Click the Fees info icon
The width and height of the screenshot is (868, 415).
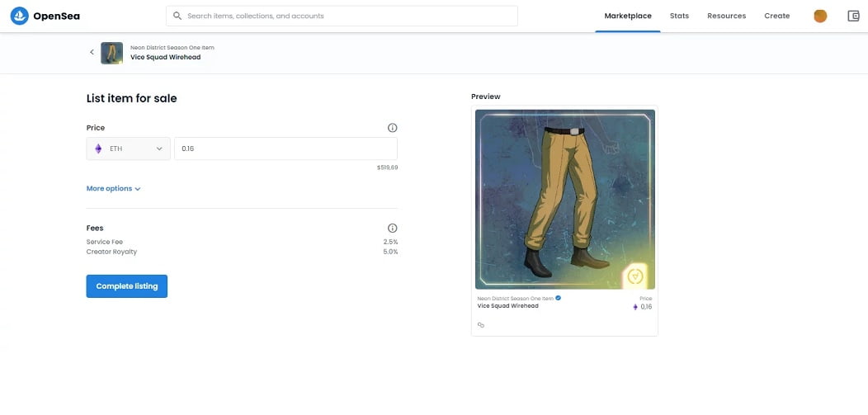point(393,228)
